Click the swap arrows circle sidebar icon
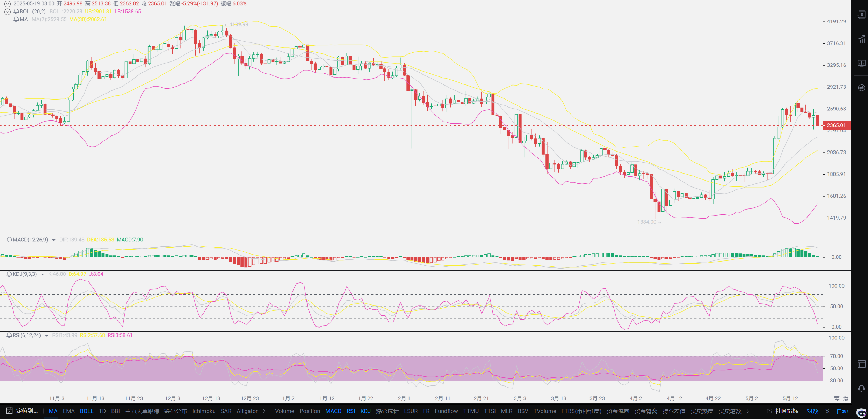The width and height of the screenshot is (868, 419). 861,88
